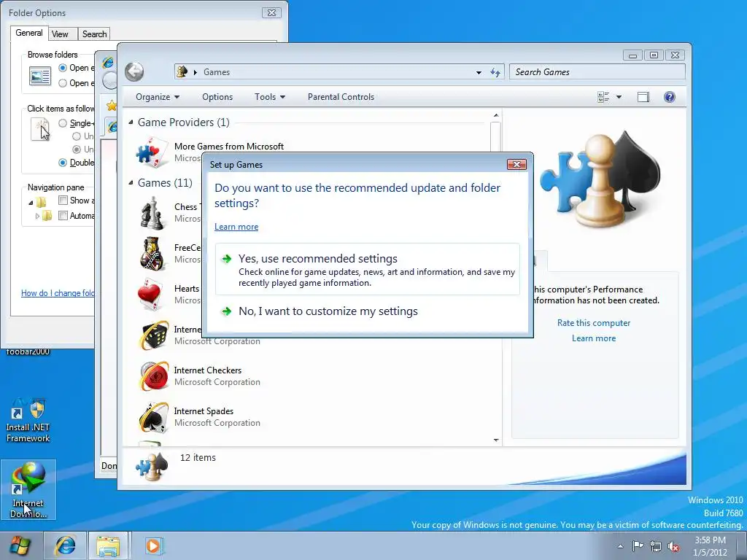The image size is (747, 560).
Task: Open Windows Media Player from taskbar
Action: coord(153,545)
